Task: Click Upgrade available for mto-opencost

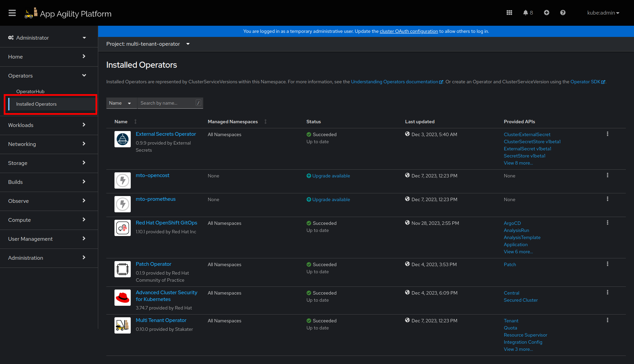Action: [x=331, y=176]
